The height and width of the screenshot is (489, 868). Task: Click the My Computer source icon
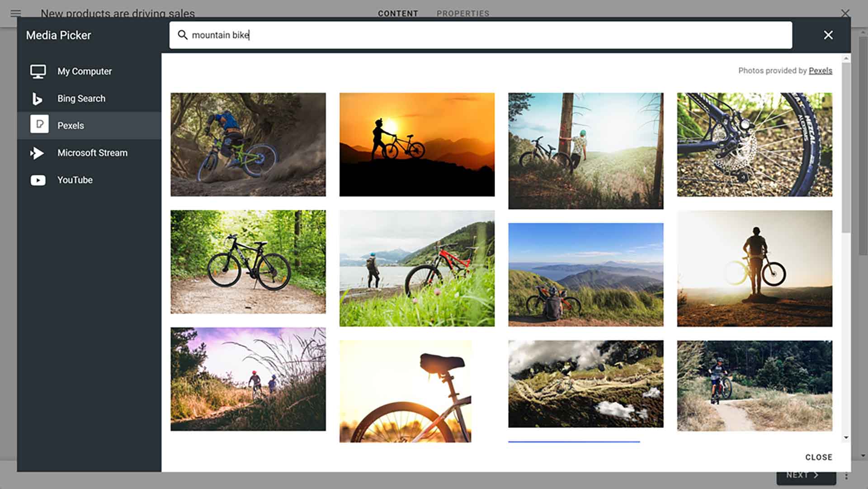point(38,71)
